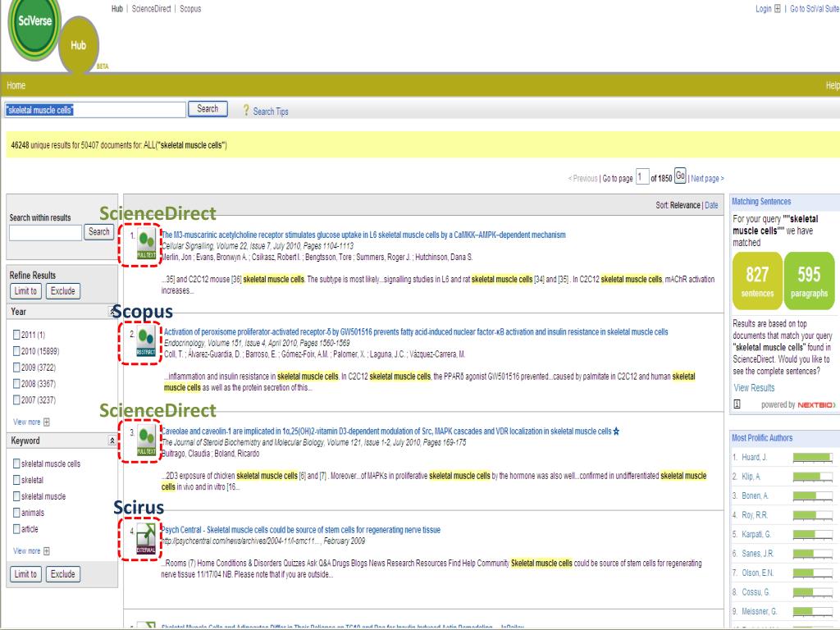840x630 pixels.
Task: Collapse the Year filter section
Action: click(112, 311)
